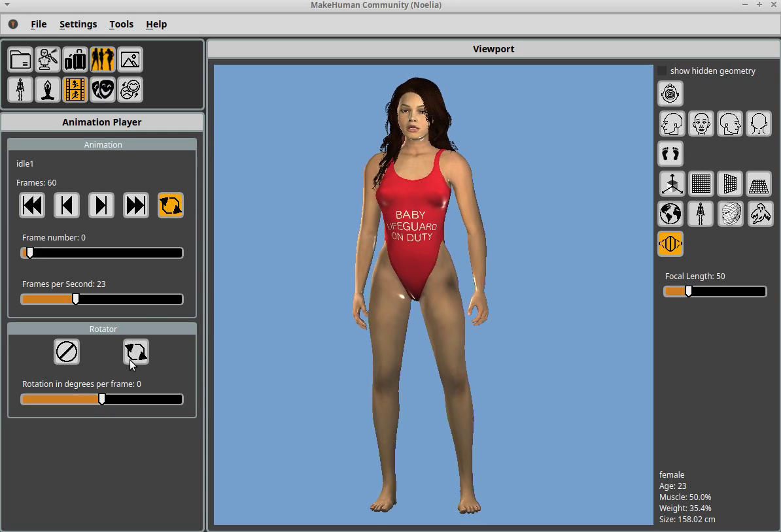Select the Geometries suitcase icon
The width and height of the screenshot is (781, 532).
[x=75, y=59]
